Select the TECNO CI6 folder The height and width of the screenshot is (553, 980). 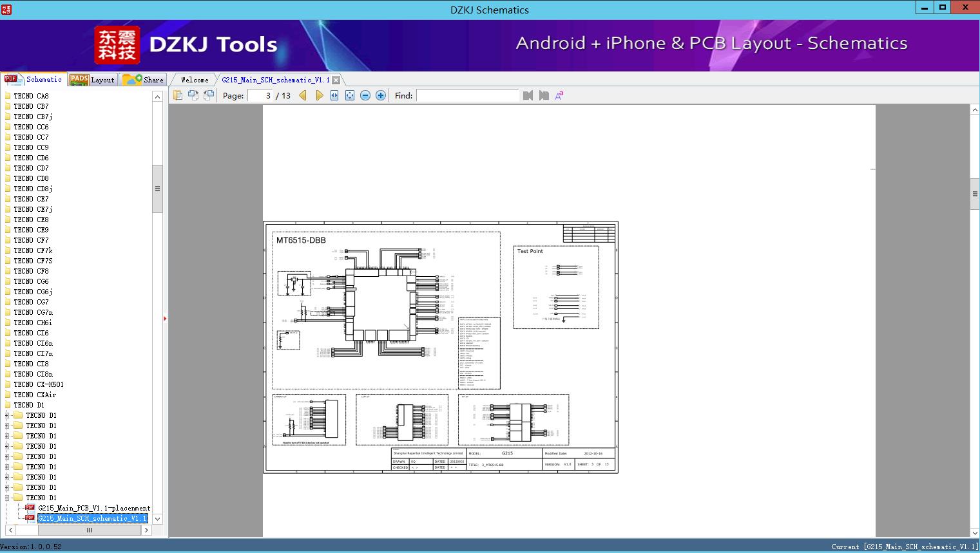(x=31, y=333)
